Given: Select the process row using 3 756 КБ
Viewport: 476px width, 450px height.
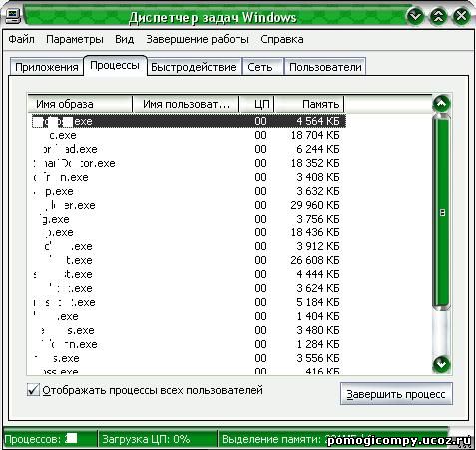Looking at the screenshot, I should [189, 219].
